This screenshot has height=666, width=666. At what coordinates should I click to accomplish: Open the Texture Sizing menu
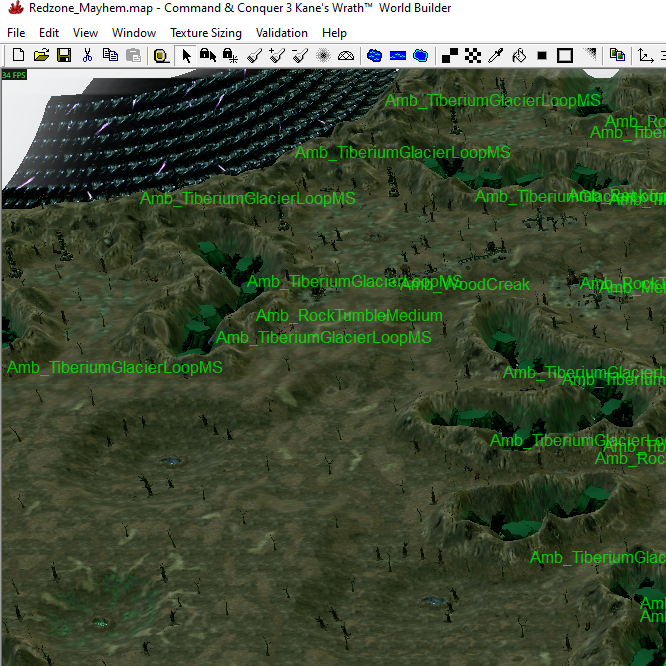[206, 33]
